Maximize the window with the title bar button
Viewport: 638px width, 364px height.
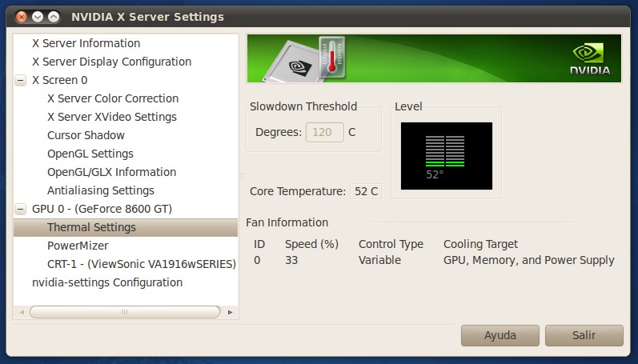pos(54,17)
